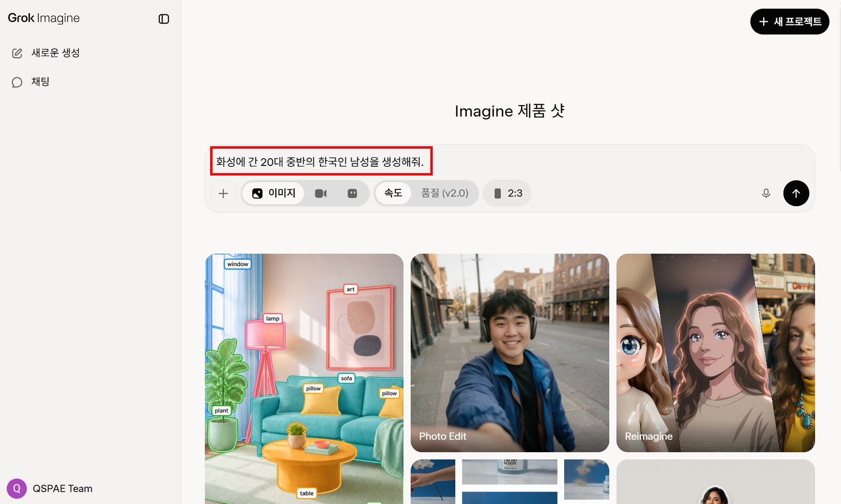841x504 pixels.
Task: Click the 새 프로젝트 button
Action: point(790,22)
